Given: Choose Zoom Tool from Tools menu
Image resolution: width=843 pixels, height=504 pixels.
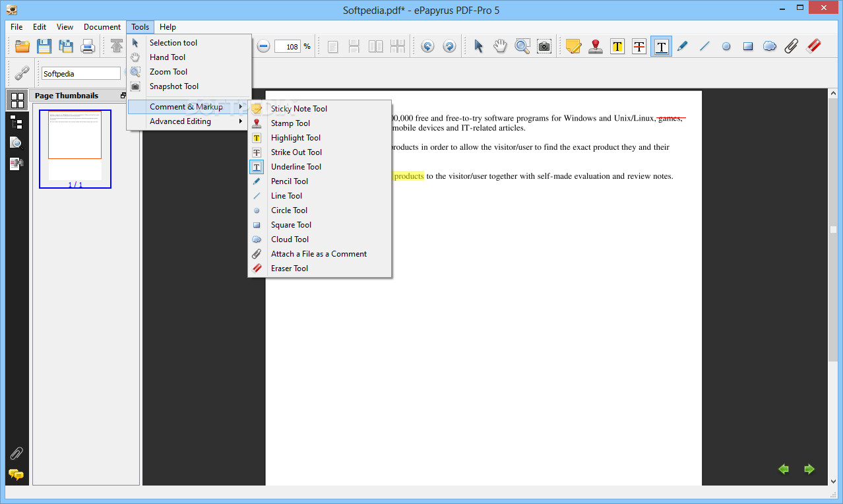Looking at the screenshot, I should pos(189,72).
